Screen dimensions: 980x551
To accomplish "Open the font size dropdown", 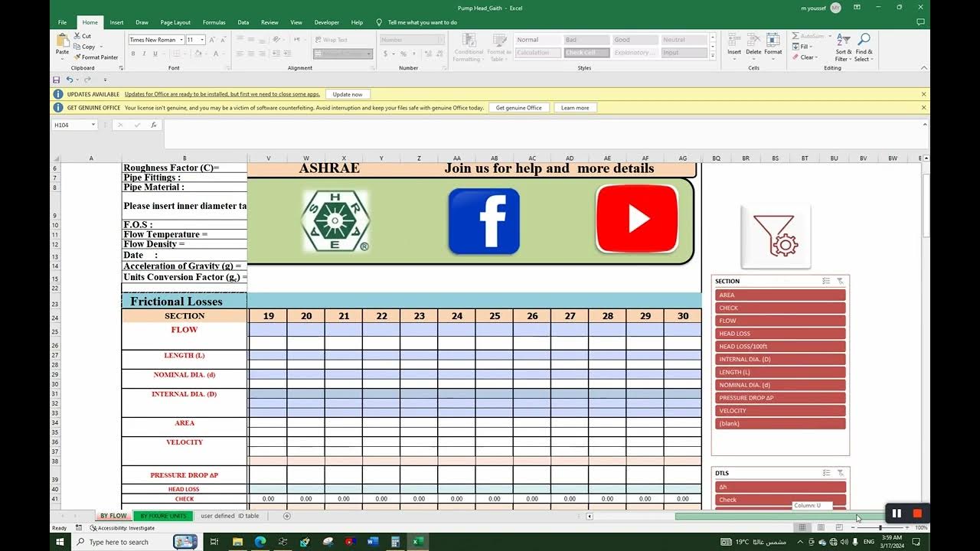I will (x=202, y=40).
